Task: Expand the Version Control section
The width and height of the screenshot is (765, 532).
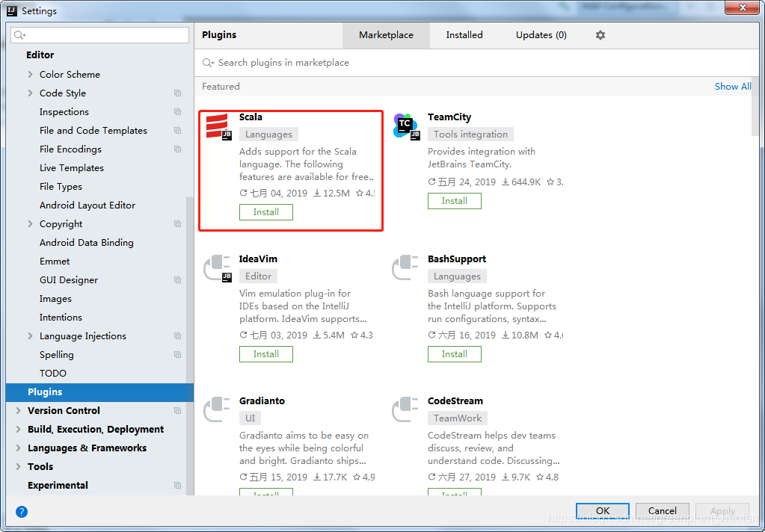Action: [19, 410]
